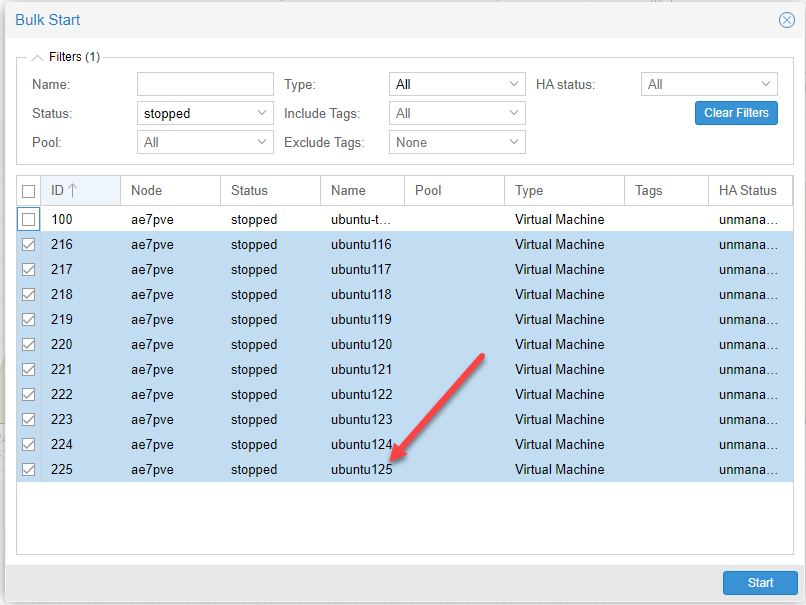Sort by the Status column header

click(270, 191)
